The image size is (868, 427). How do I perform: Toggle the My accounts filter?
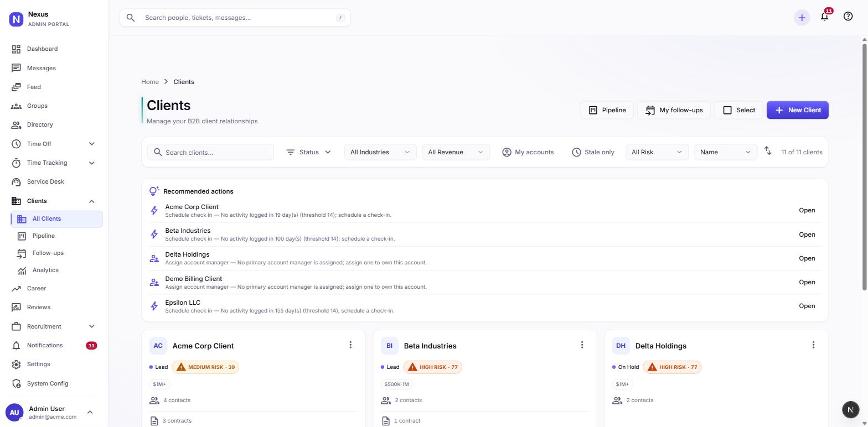(528, 152)
